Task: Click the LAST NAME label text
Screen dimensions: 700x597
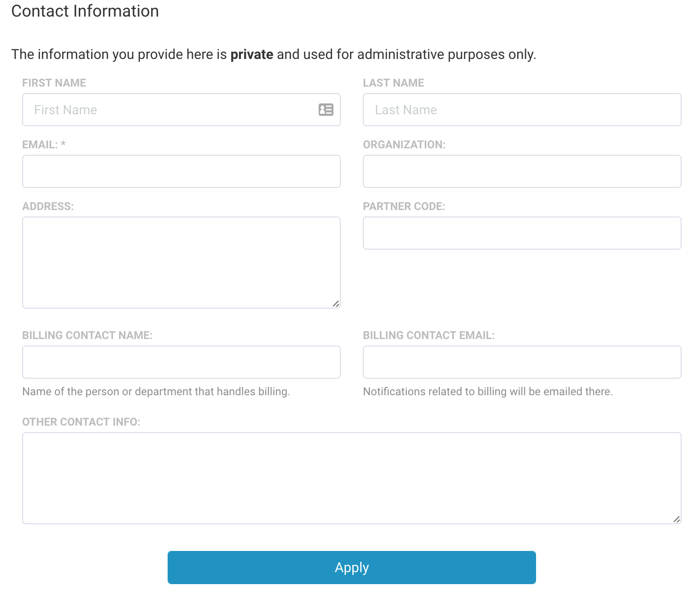Action: (x=393, y=83)
